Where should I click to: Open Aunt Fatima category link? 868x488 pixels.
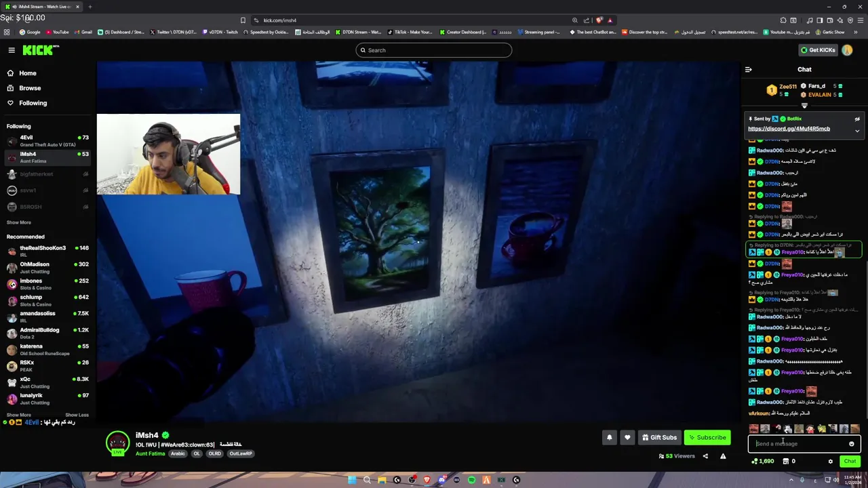click(150, 453)
